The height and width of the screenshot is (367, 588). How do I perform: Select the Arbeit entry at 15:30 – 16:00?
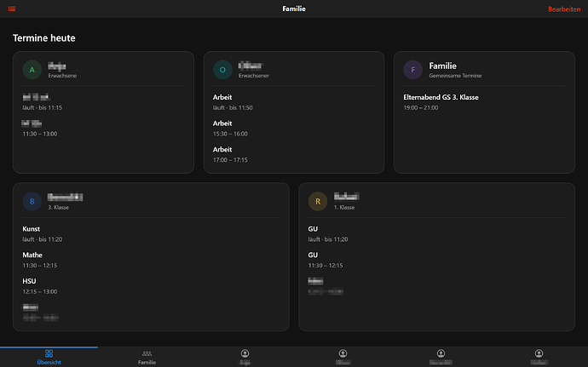click(x=230, y=129)
